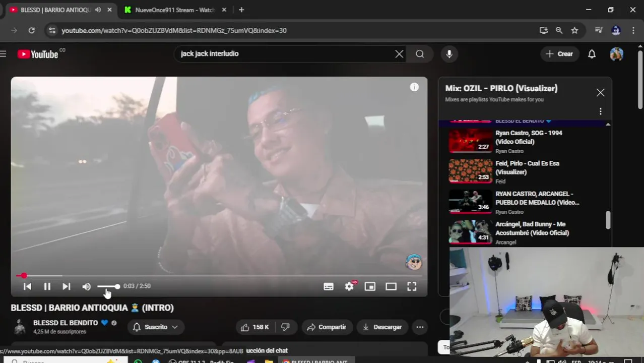
Task: Play PUEBLO DE MEDALLO from the mix
Action: [524, 202]
